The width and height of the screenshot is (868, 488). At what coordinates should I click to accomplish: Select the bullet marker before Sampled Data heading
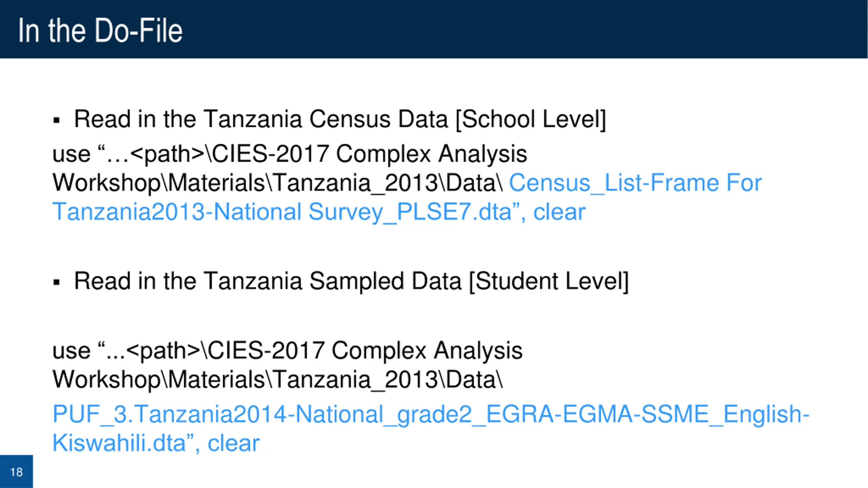[56, 282]
